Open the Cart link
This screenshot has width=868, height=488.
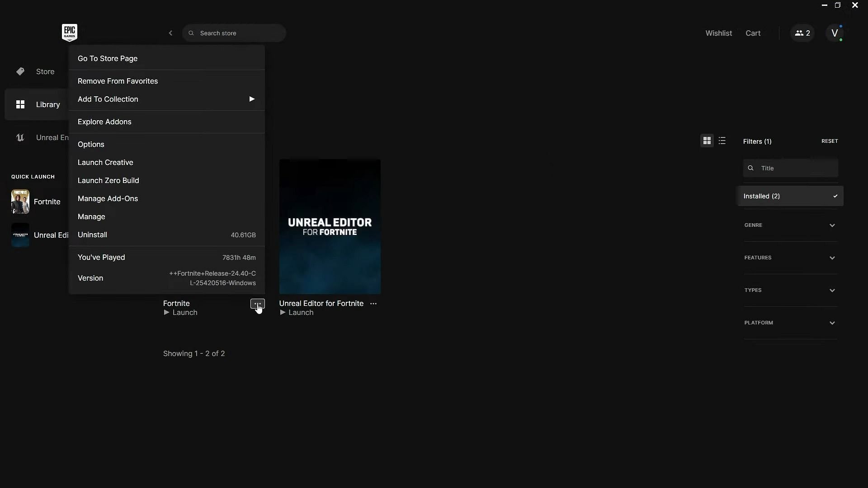pos(753,33)
